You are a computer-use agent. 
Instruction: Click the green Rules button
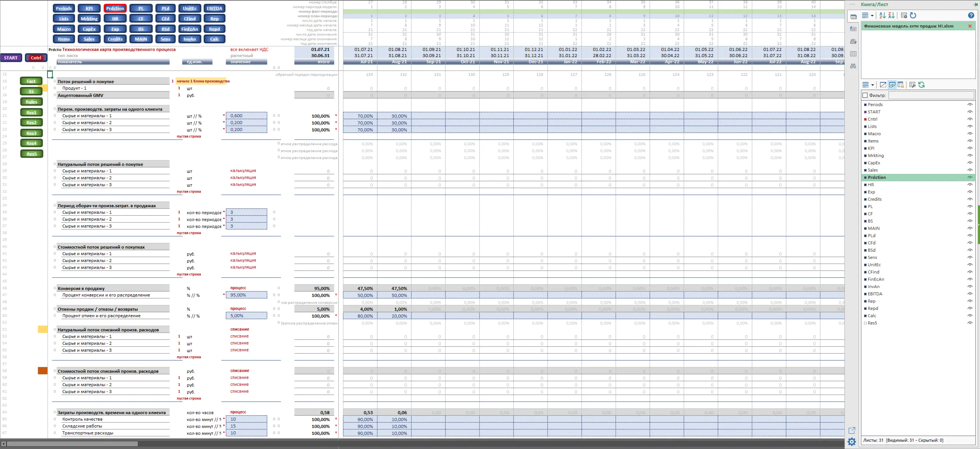click(x=31, y=102)
